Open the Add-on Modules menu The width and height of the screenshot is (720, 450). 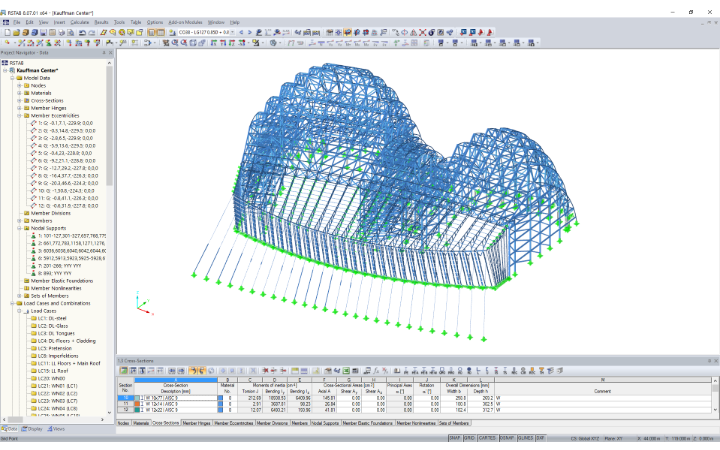point(185,22)
